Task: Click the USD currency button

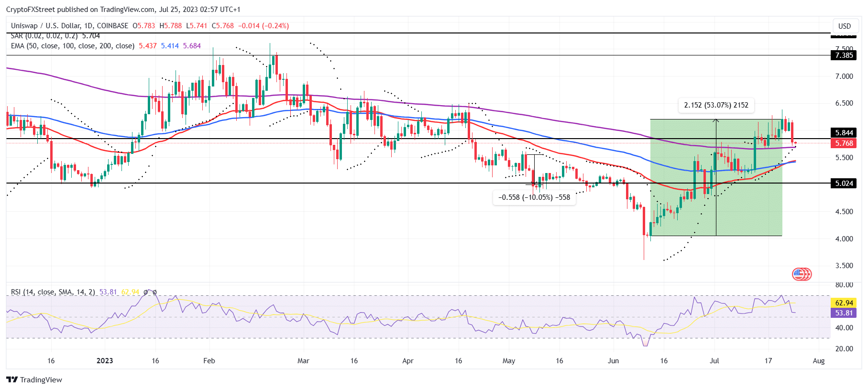Action: (845, 26)
